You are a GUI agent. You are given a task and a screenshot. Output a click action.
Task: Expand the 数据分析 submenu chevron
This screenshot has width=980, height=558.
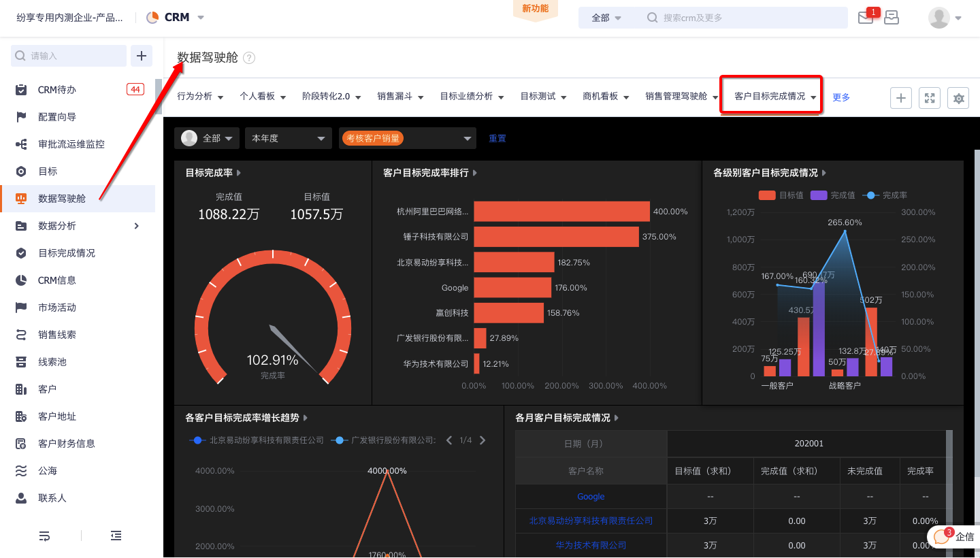[x=137, y=226]
